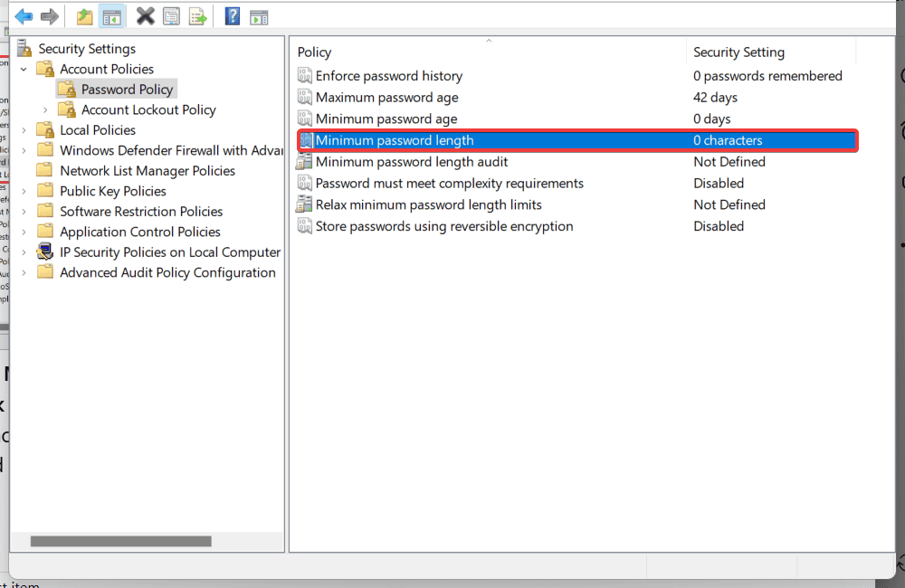Expand IP Security Policies node

(x=24, y=252)
